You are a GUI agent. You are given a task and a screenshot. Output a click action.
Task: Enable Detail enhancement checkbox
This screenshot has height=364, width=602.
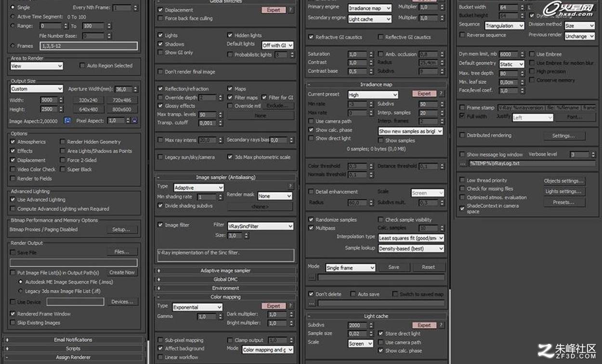pos(311,192)
